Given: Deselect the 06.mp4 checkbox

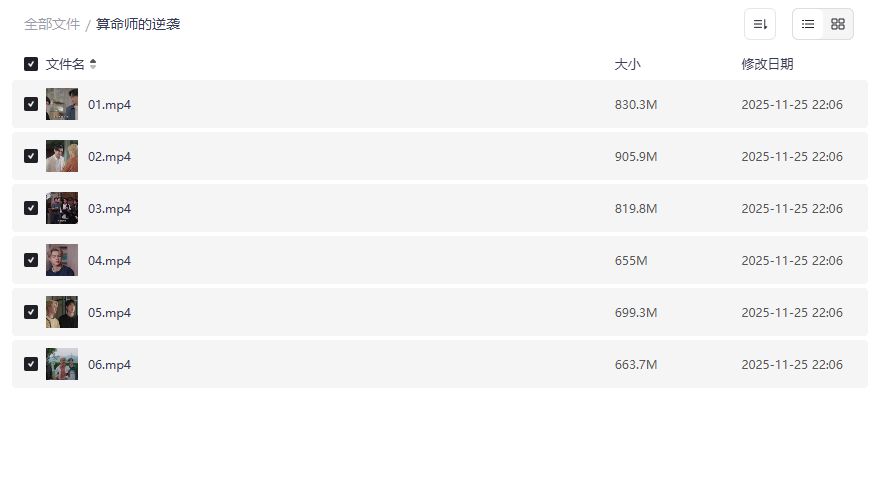Looking at the screenshot, I should 31,364.
